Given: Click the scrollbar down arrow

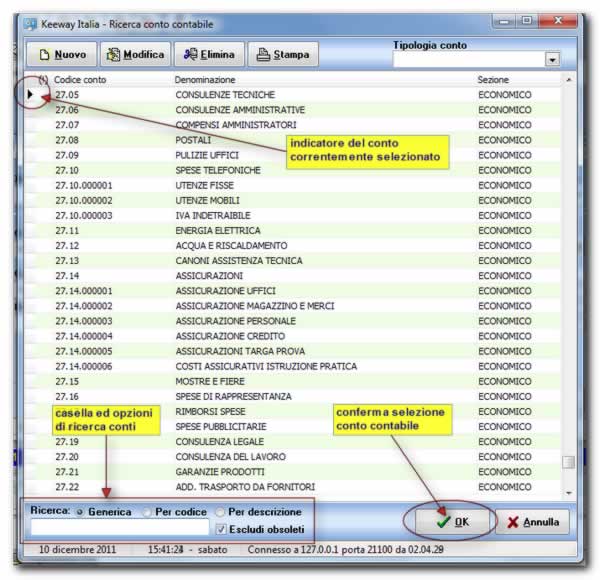Looking at the screenshot, I should coord(568,492).
